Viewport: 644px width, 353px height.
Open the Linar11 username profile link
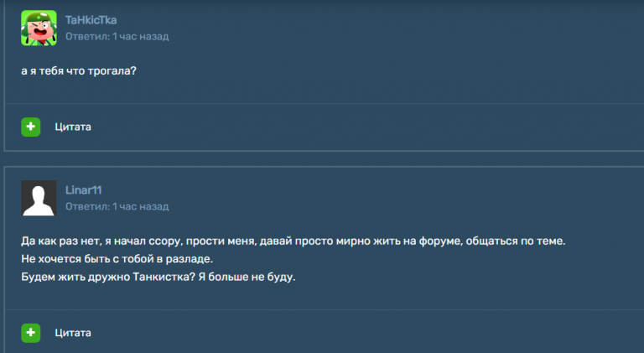pyautogui.click(x=83, y=190)
